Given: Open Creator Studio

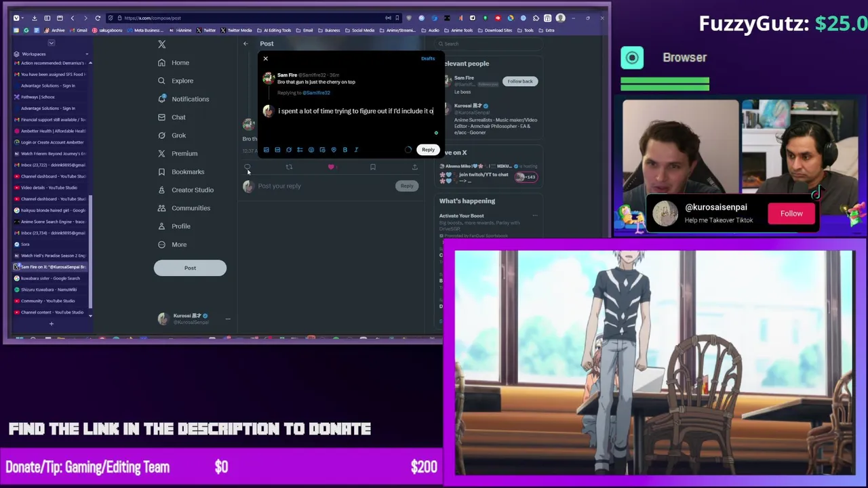Looking at the screenshot, I should (x=185, y=190).
